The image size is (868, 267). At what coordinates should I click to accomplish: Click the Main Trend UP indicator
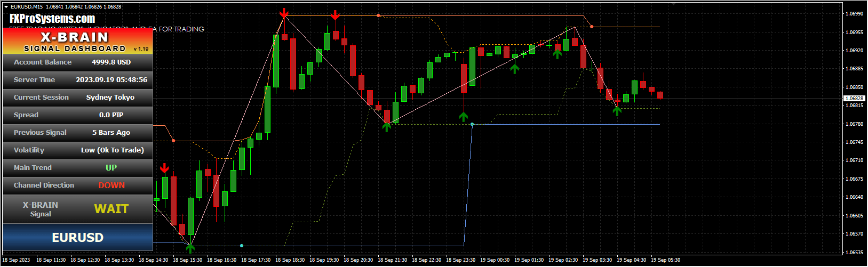point(111,167)
